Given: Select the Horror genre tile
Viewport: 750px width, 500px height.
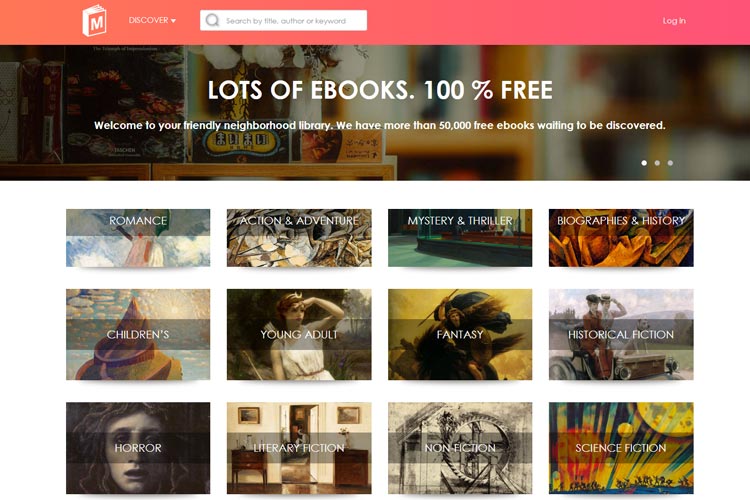Looking at the screenshot, I should pyautogui.click(x=138, y=448).
